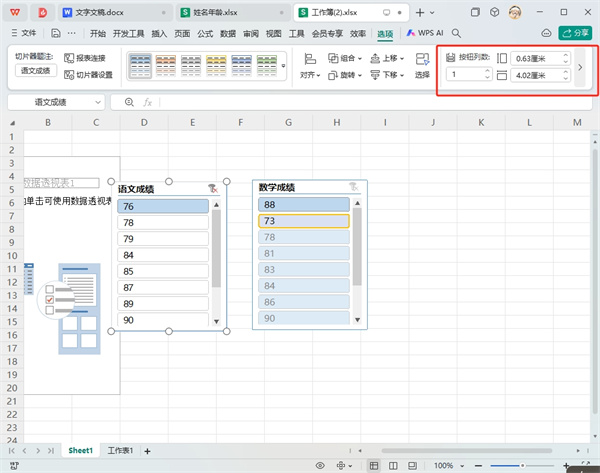This screenshot has width=600, height=473.
Task: Click the fx insert function icon
Action: point(147,102)
